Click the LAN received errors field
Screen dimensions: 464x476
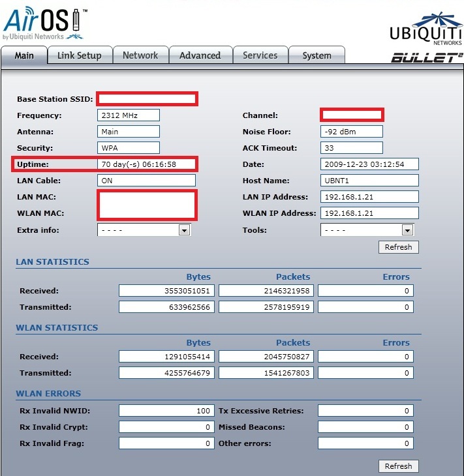365,291
